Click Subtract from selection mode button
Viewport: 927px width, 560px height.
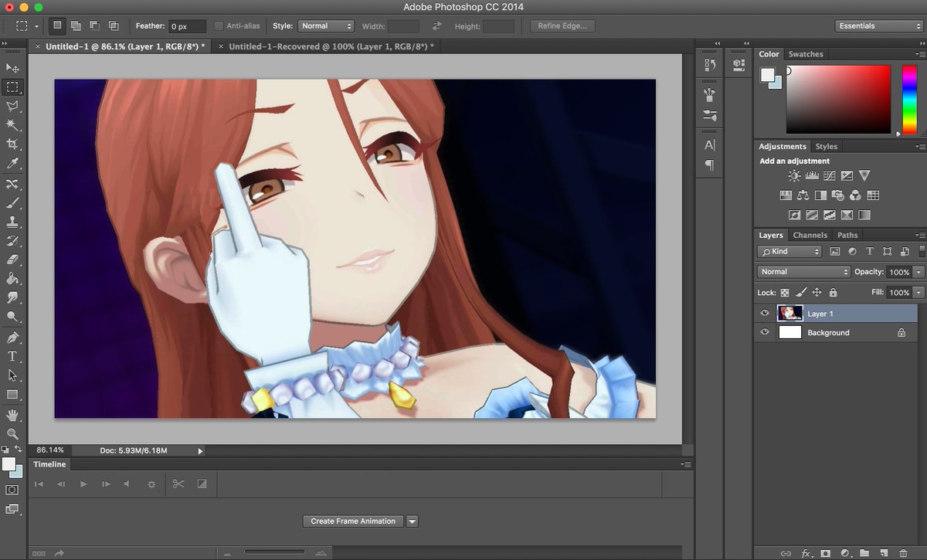click(x=94, y=26)
